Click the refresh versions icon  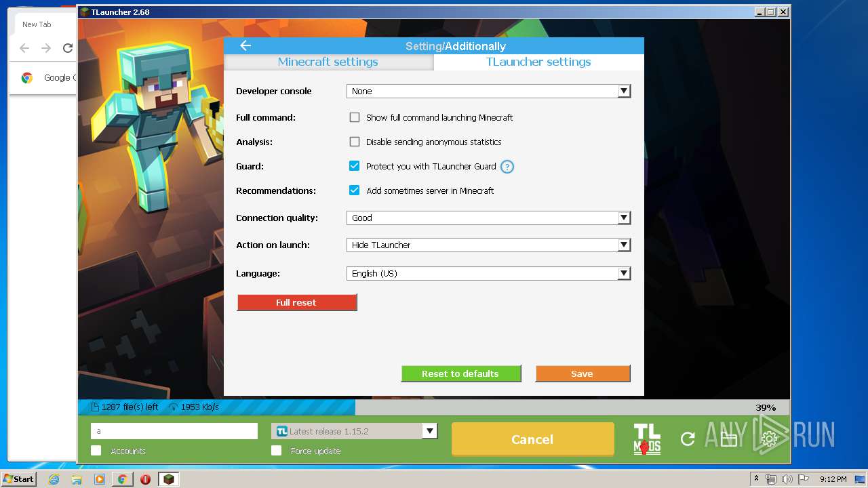tap(688, 439)
